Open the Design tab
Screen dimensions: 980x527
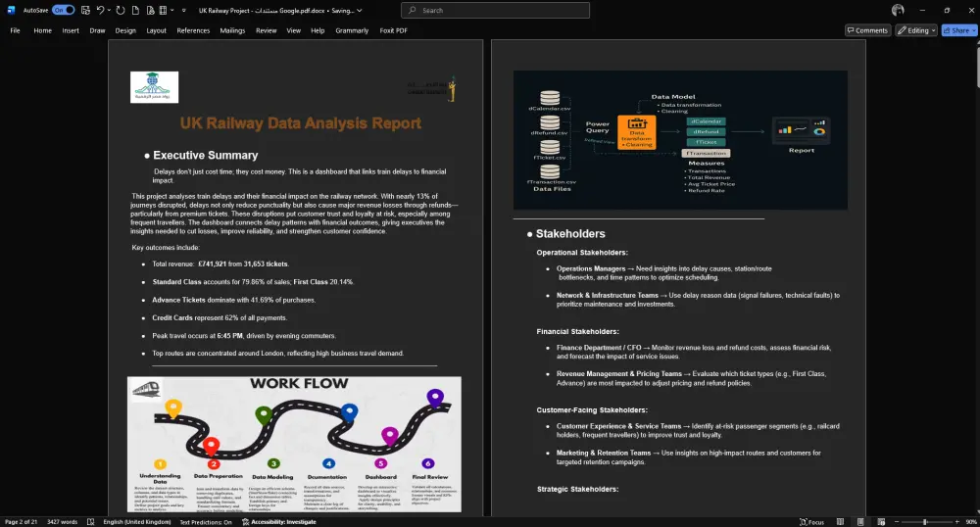(x=125, y=30)
